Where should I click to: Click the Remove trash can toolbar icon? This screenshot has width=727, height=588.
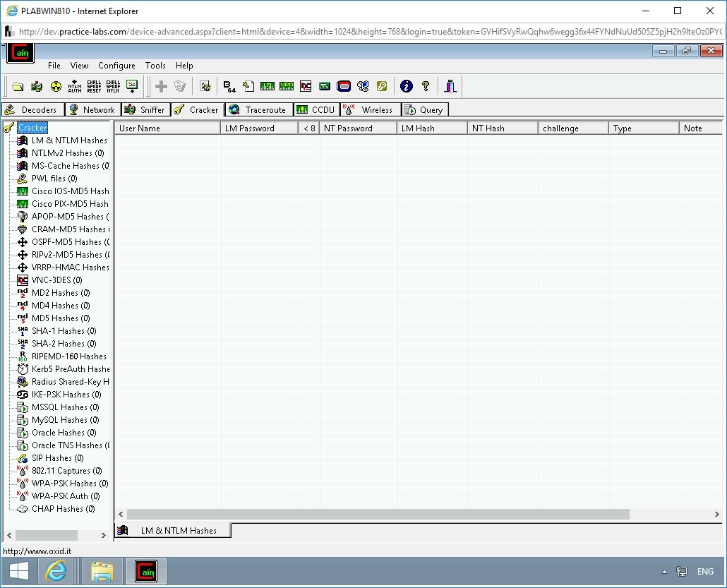[181, 86]
